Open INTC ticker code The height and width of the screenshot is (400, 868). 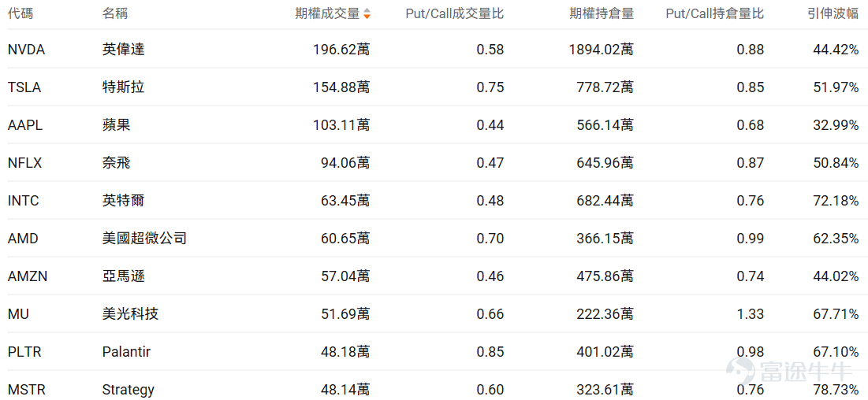23,200
